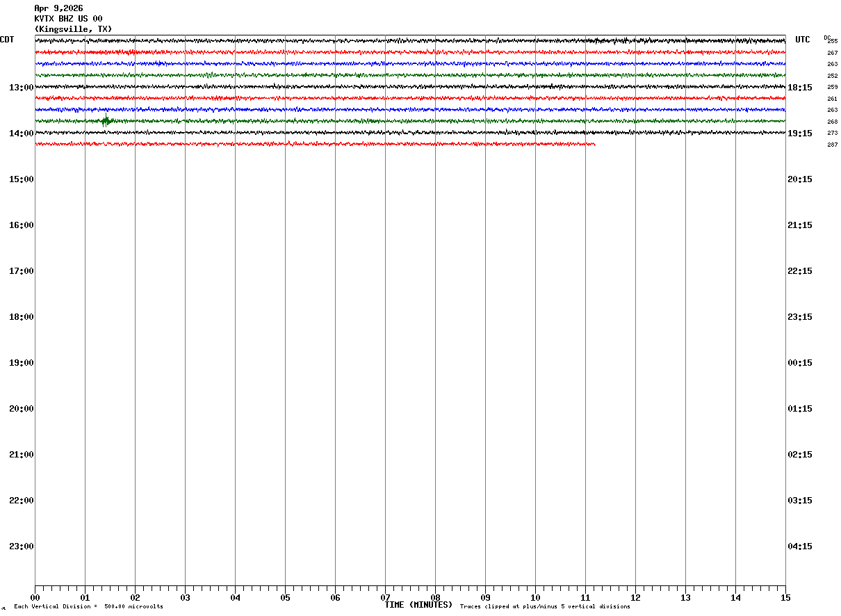Pick the 17:00 CDT time label
841x616 pixels.
pos(22,270)
